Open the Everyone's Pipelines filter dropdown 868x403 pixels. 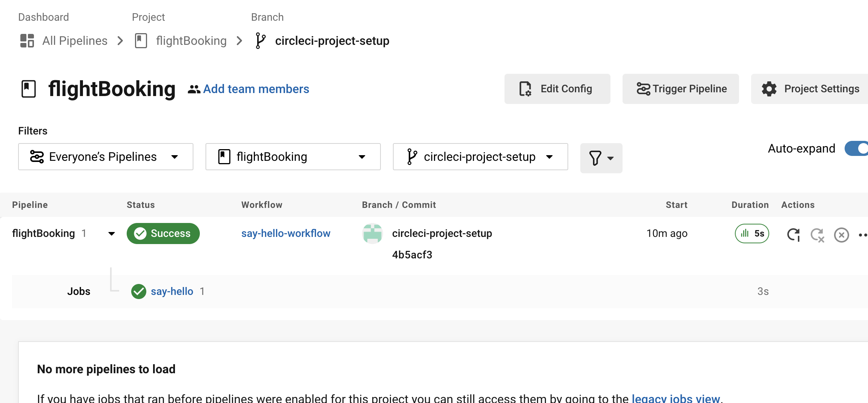coord(105,157)
